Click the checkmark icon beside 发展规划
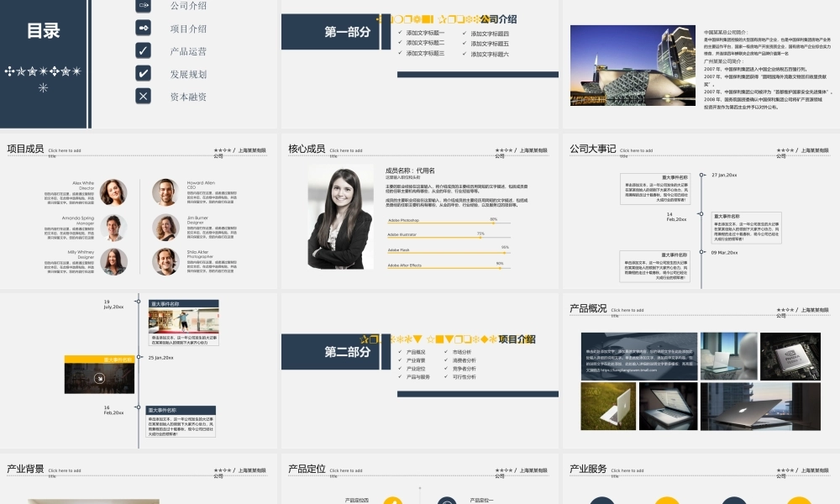This screenshot has width=840, height=504. click(143, 73)
